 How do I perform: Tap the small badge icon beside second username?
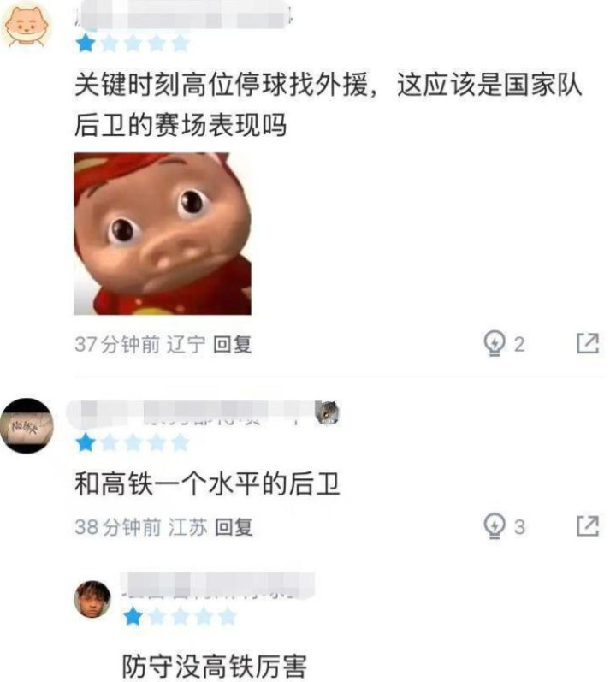point(327,412)
